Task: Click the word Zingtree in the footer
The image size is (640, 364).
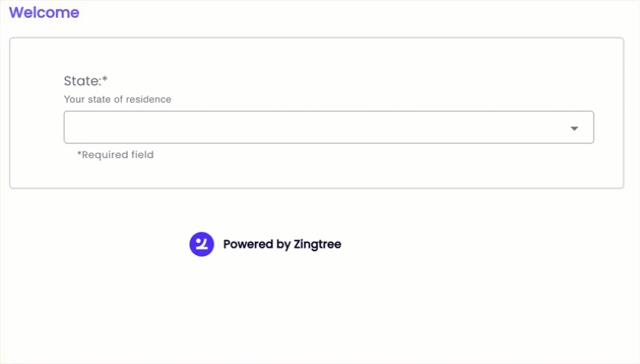Action: pyautogui.click(x=317, y=244)
